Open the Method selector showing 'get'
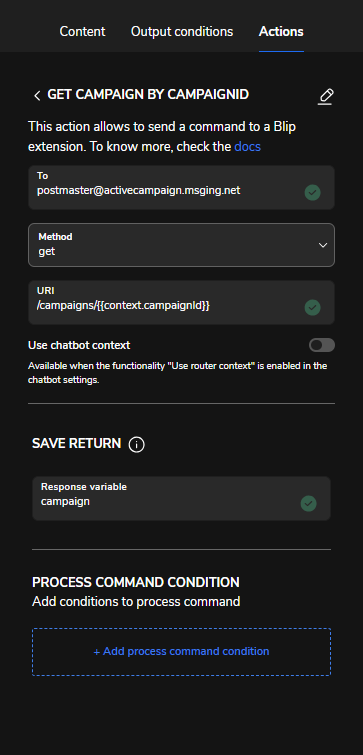The width and height of the screenshot is (363, 755). [182, 245]
